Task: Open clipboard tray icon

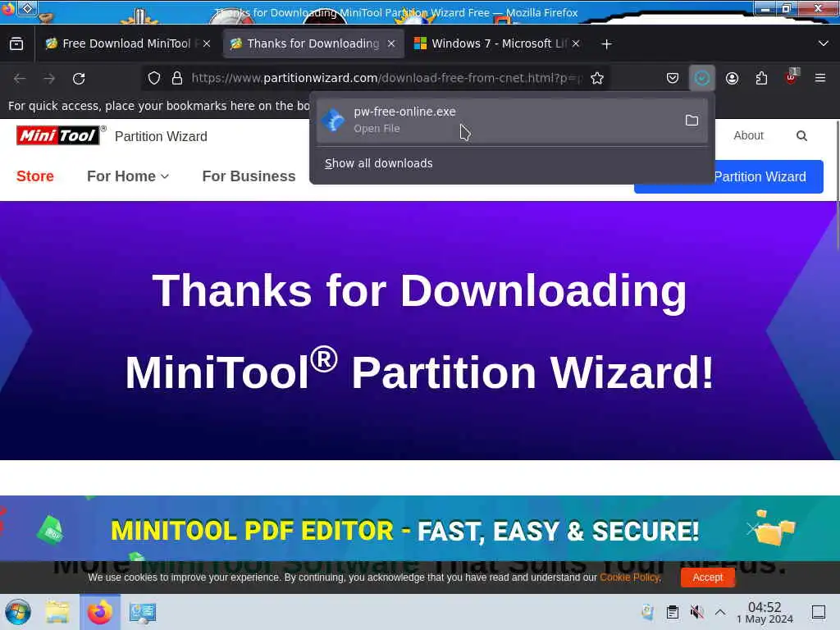Action: point(673,612)
